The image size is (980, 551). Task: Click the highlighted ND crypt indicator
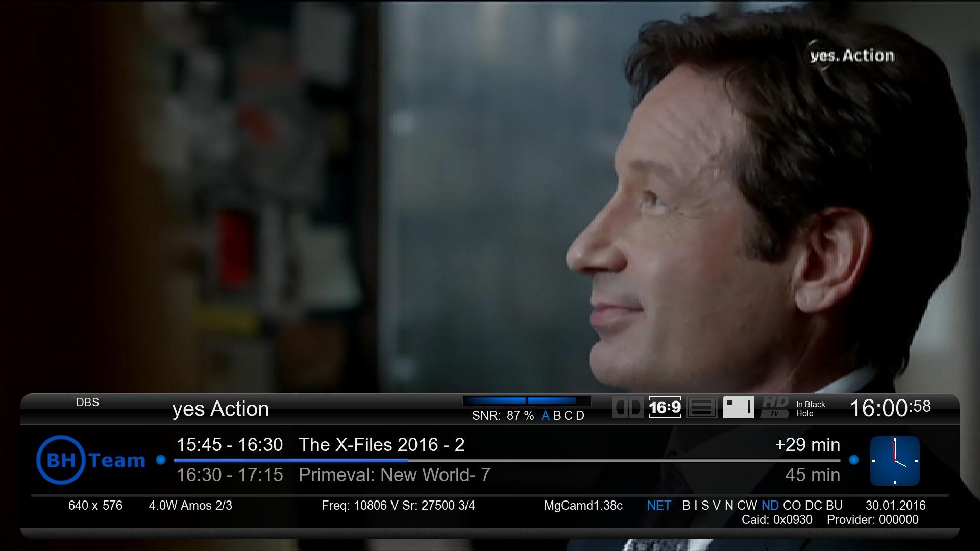tap(770, 506)
